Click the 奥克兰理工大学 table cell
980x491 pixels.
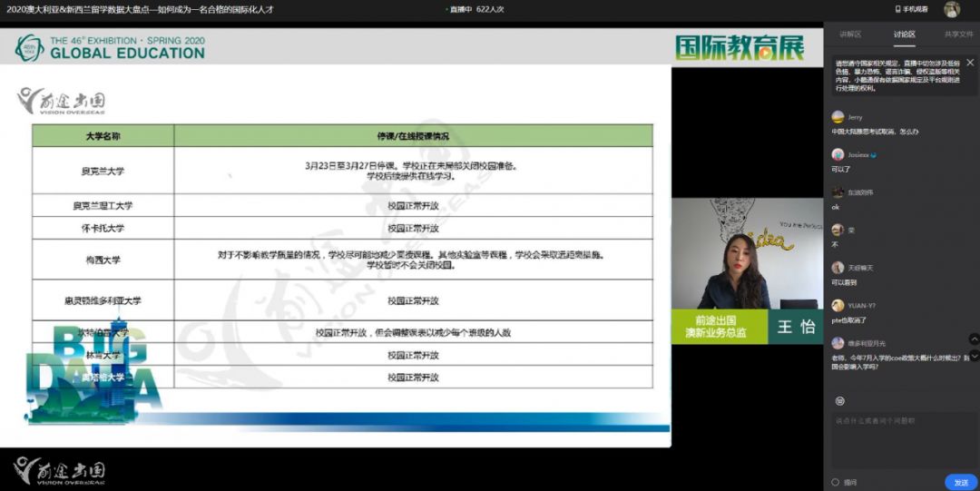point(103,205)
